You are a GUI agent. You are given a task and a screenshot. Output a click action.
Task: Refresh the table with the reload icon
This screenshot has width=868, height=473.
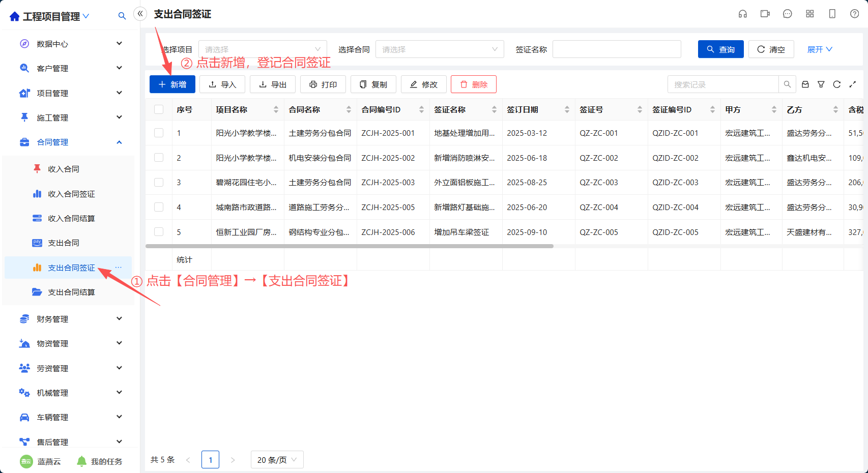pyautogui.click(x=837, y=84)
